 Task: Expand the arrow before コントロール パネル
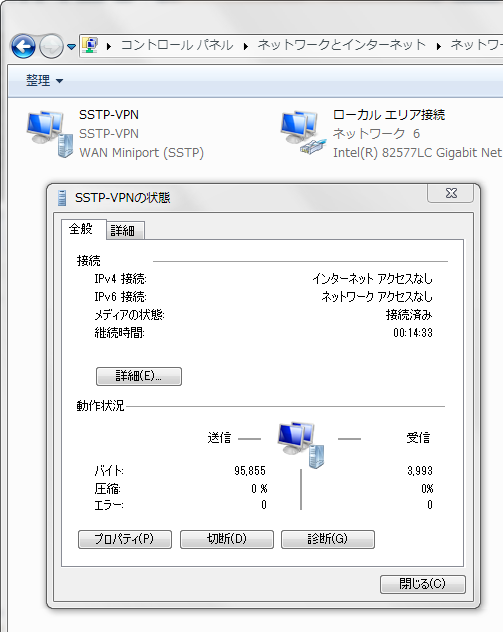click(109, 46)
